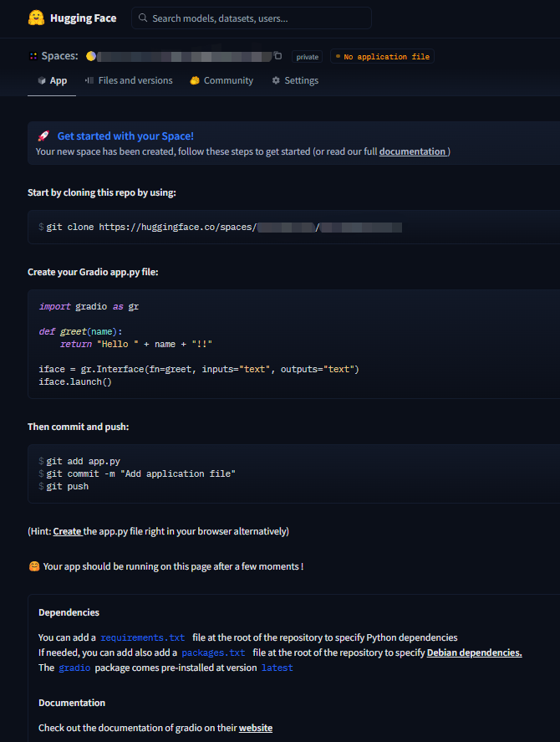
Task: Click the Get started with your Space! heading
Action: [125, 136]
